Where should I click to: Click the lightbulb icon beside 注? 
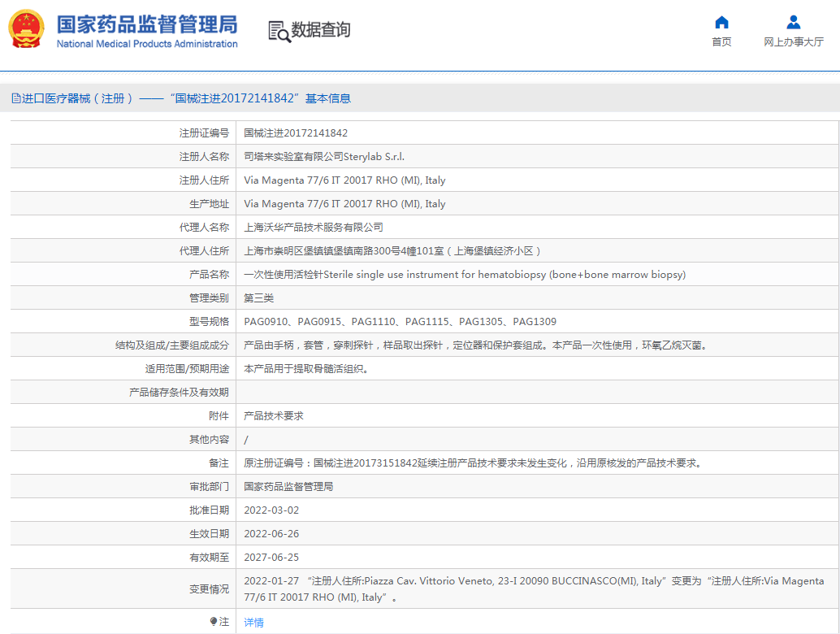[214, 622]
